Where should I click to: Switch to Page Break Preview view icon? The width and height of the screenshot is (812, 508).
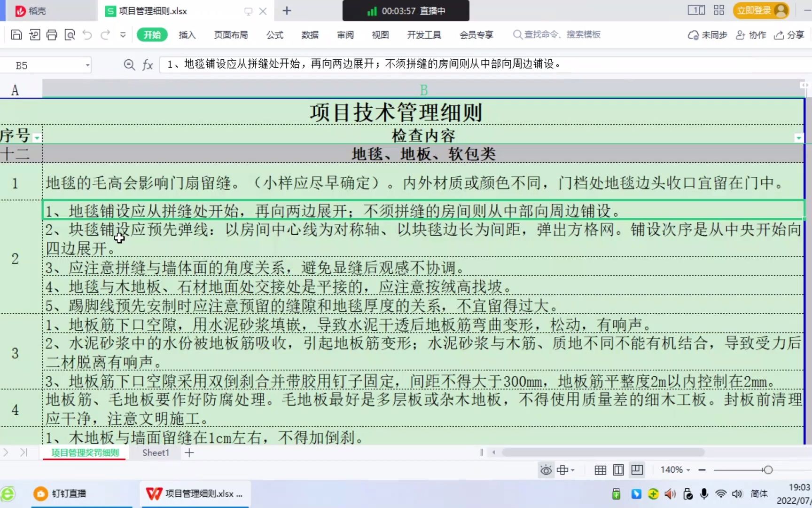click(637, 470)
